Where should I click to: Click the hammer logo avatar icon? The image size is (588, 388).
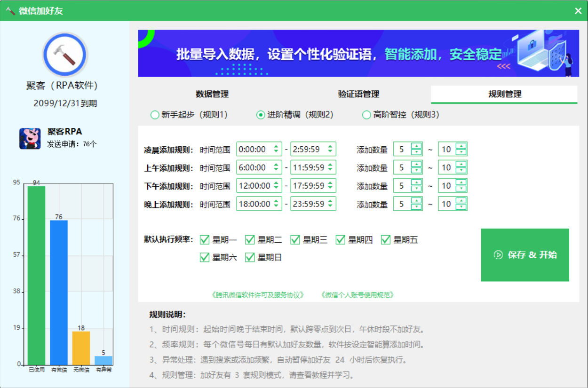(x=65, y=55)
